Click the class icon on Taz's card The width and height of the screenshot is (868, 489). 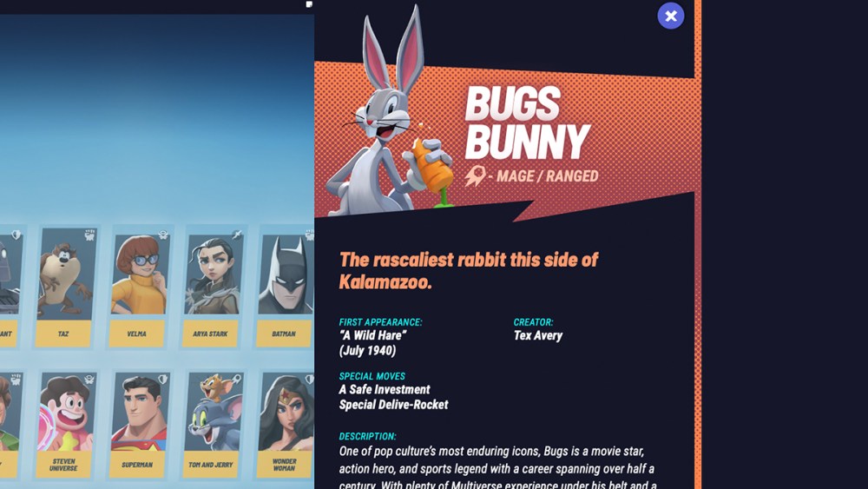tap(89, 235)
